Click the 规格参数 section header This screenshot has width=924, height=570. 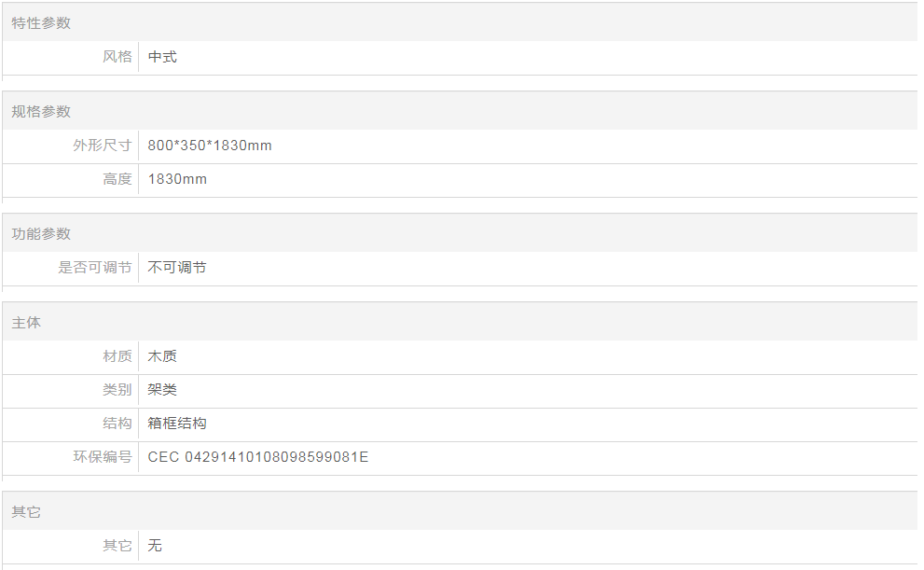(x=41, y=111)
